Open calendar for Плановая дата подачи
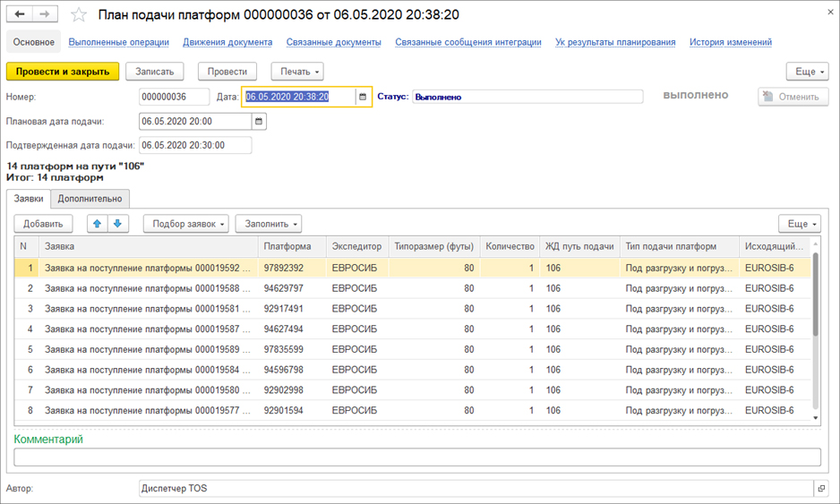The height and width of the screenshot is (504, 840). 259,122
